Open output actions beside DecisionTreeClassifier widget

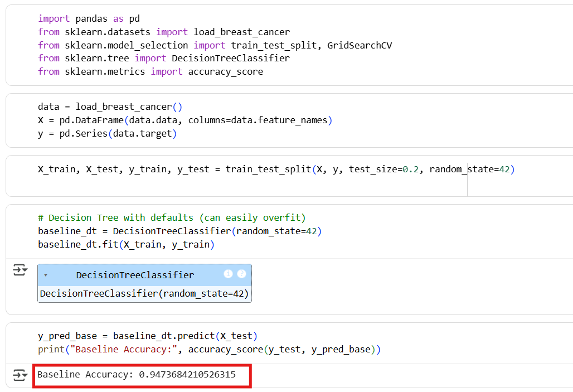pos(20,270)
